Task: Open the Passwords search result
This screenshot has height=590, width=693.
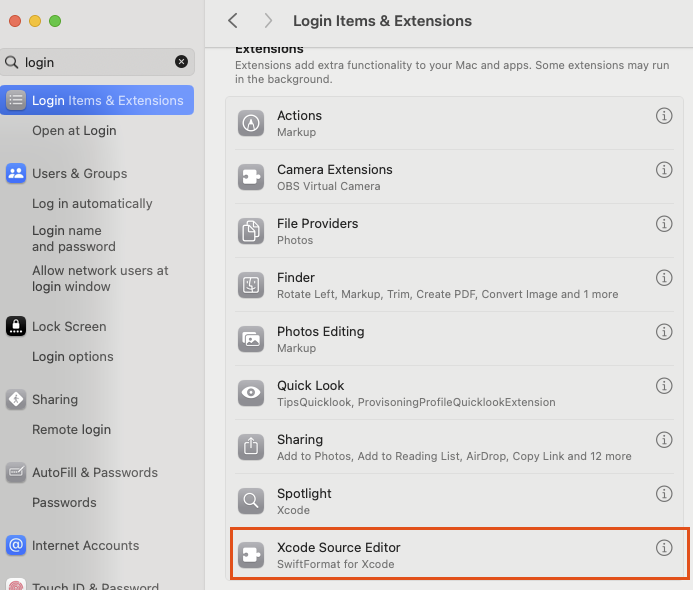Action: (65, 502)
